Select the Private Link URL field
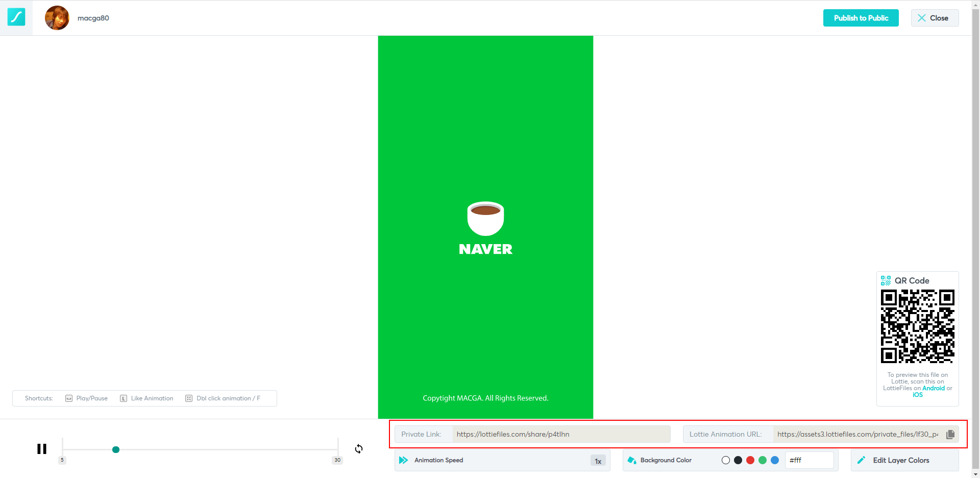980x478 pixels. 561,434
